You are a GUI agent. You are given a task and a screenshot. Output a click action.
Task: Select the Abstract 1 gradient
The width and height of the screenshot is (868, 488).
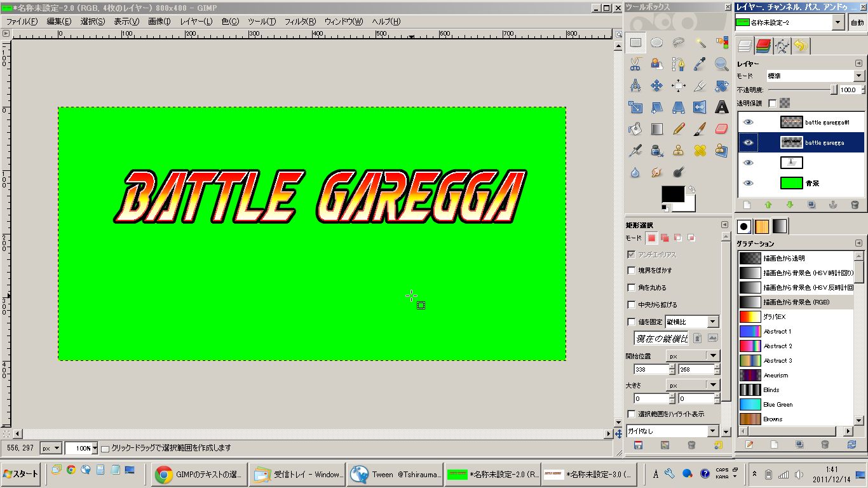tap(797, 331)
